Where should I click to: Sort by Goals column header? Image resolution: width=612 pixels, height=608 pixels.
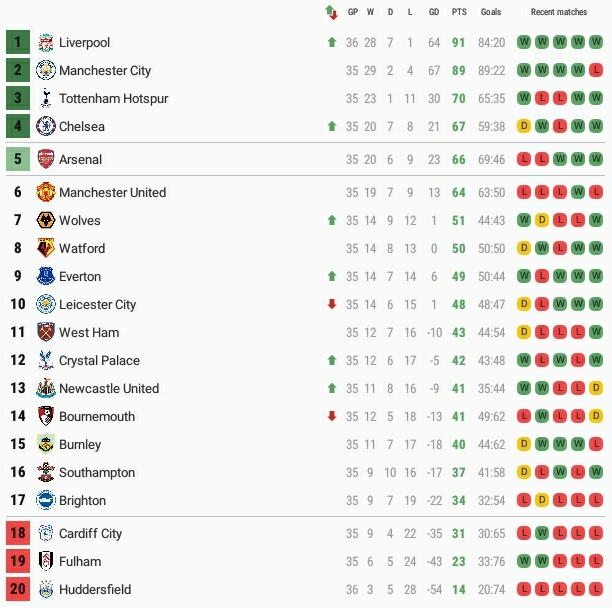(x=491, y=12)
